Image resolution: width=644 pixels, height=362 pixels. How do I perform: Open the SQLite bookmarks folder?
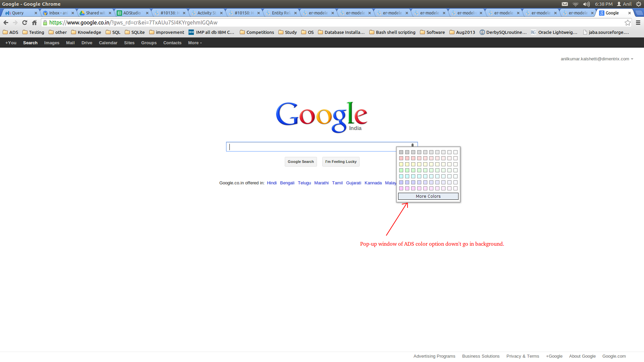tap(135, 32)
